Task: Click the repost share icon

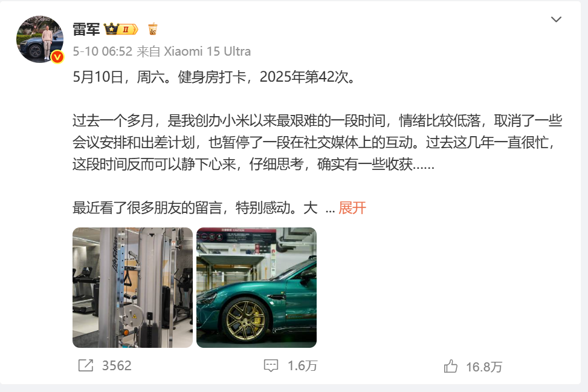Action: point(85,365)
